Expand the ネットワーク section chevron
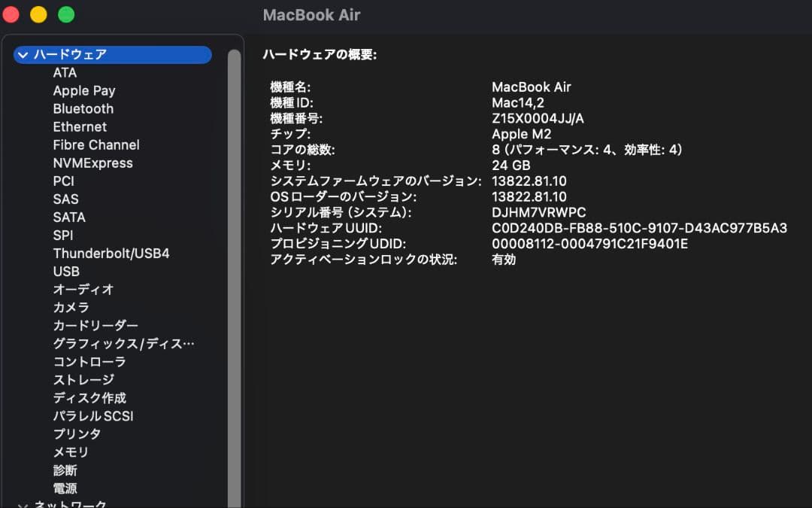 pyautogui.click(x=23, y=505)
